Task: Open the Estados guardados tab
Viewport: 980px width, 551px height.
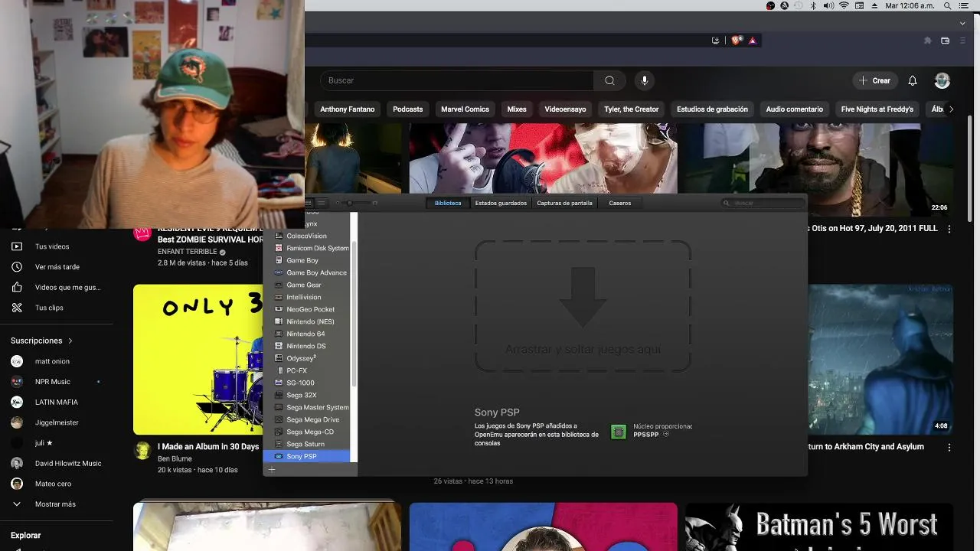Action: pos(501,203)
